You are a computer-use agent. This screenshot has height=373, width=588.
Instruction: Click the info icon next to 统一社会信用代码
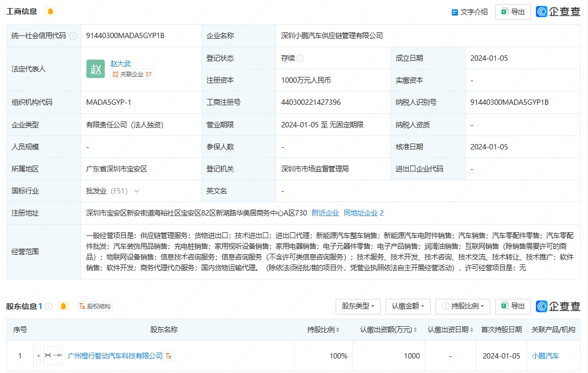click(x=73, y=36)
